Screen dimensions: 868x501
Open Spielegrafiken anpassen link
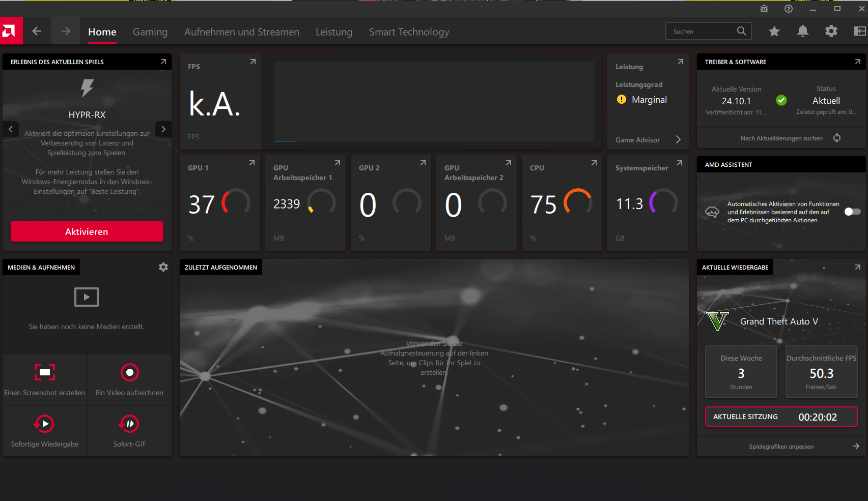781,446
